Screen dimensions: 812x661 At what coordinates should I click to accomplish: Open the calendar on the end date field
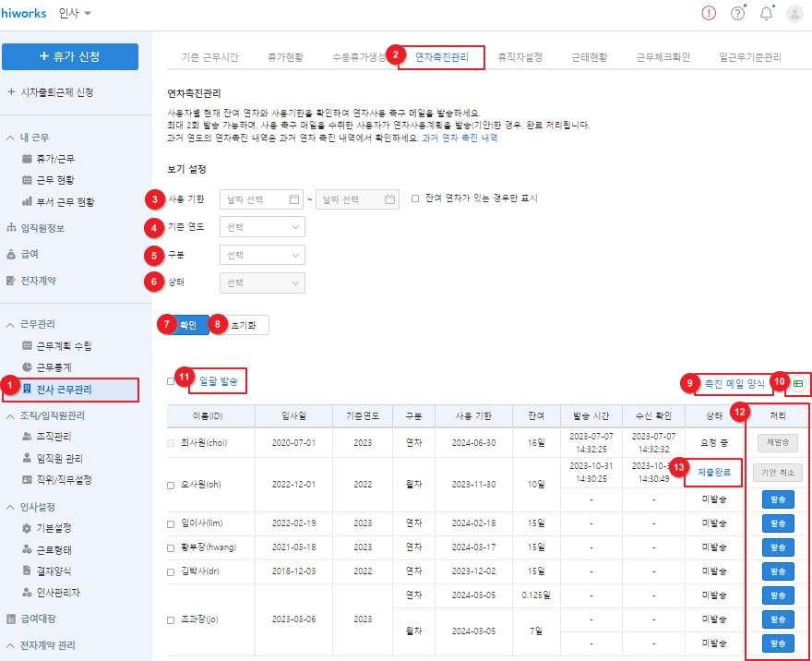pos(390,199)
